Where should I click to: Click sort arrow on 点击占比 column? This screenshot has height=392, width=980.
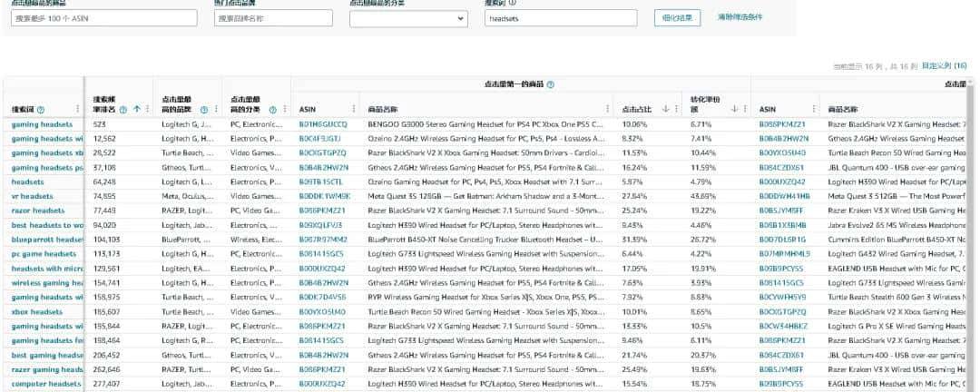tap(665, 109)
